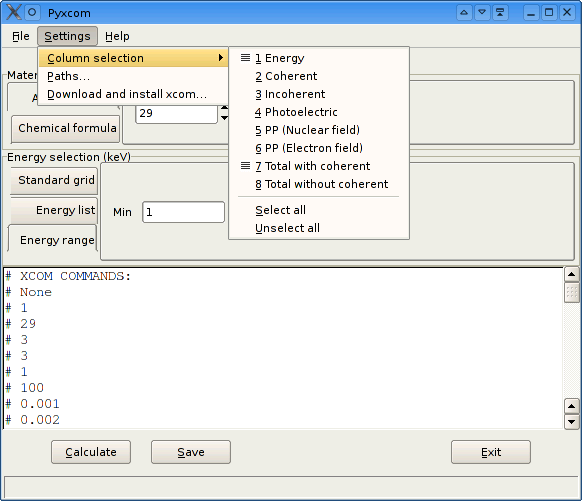Click the Save button
Image resolution: width=582 pixels, height=501 pixels.
click(x=191, y=452)
